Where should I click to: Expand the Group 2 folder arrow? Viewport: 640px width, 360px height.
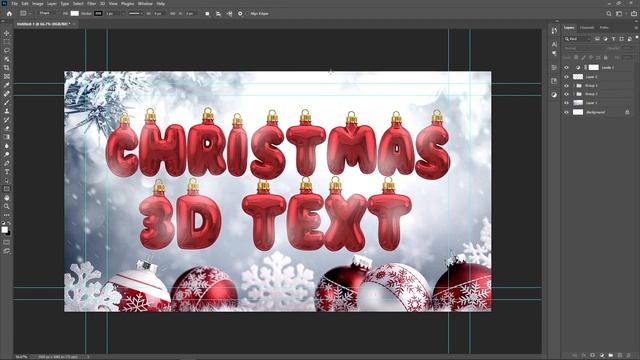[573, 94]
